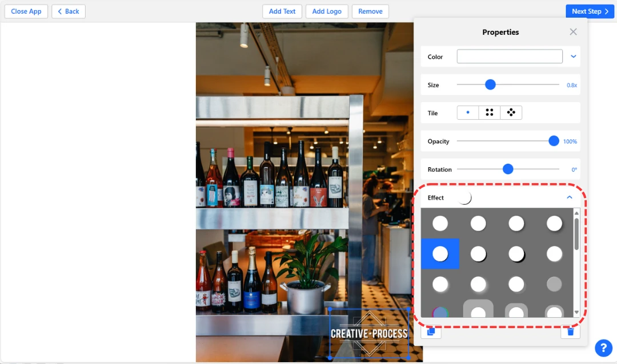
Task: Select the four-dot grid Tile option
Action: [x=490, y=113]
